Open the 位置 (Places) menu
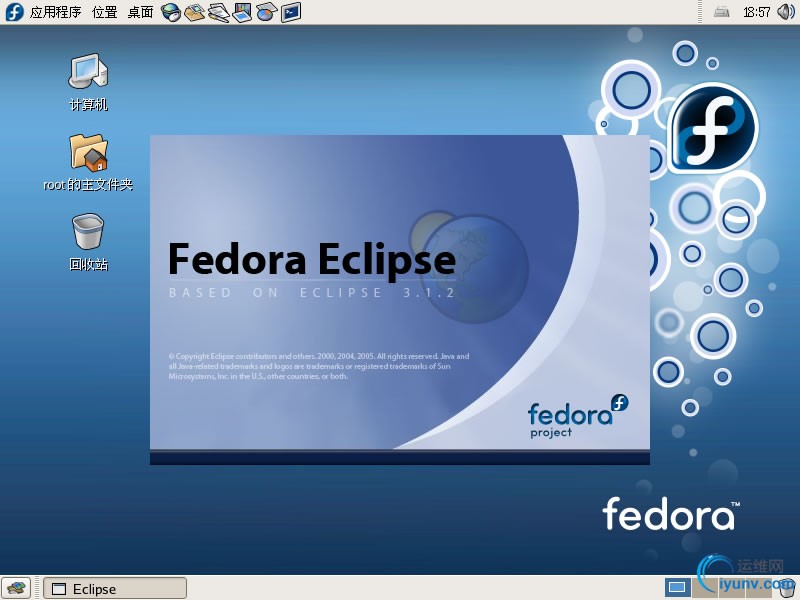 [x=105, y=12]
